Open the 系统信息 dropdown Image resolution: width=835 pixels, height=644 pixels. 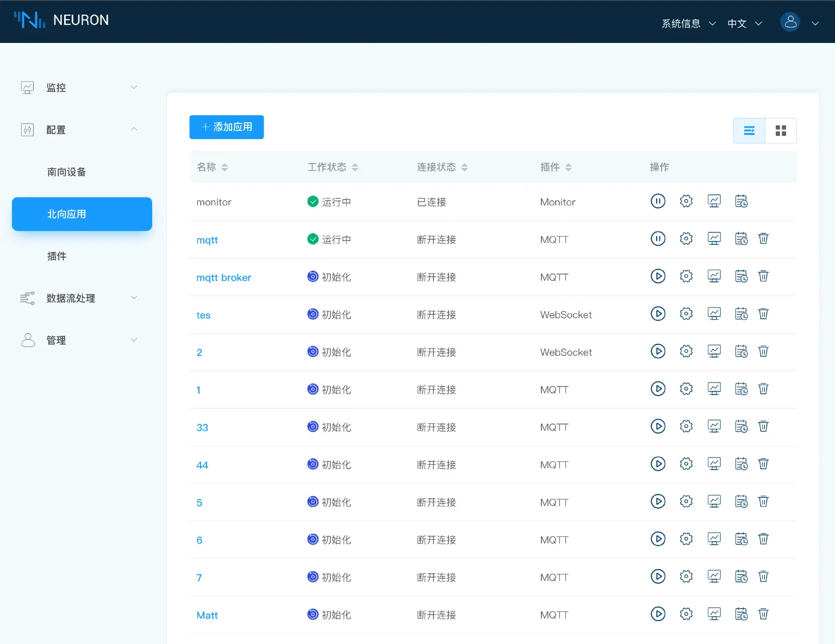(688, 23)
